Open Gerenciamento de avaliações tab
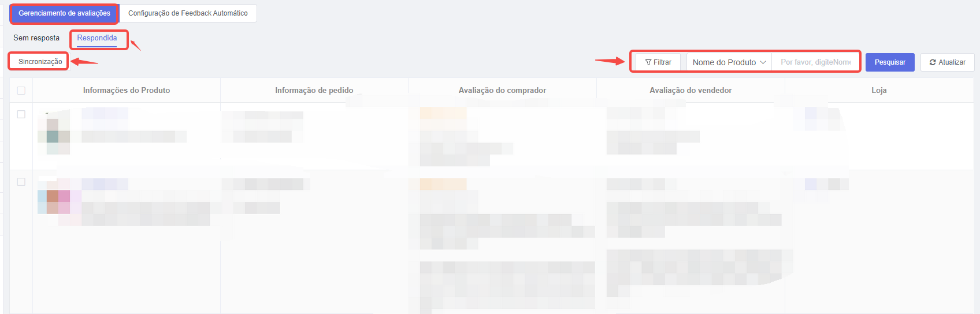 pyautogui.click(x=64, y=13)
